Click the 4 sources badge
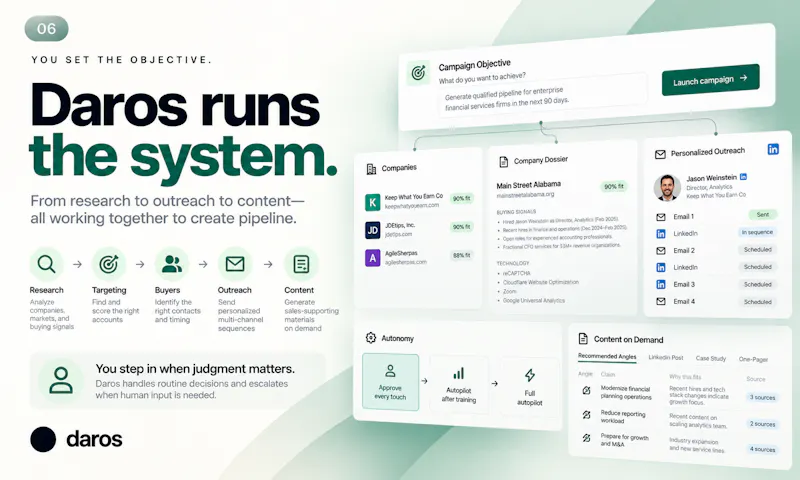 762,449
